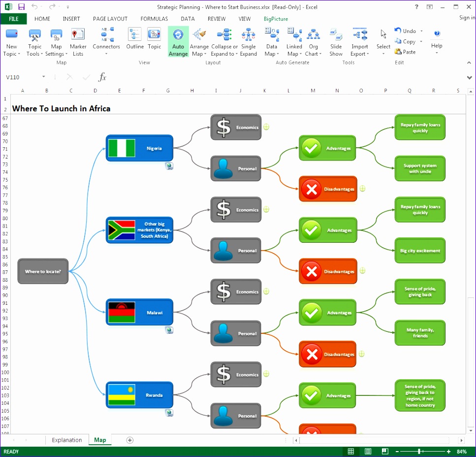Viewport: 476px width, 457px height.
Task: Open Topic Tools in the ribbon
Action: (x=34, y=42)
